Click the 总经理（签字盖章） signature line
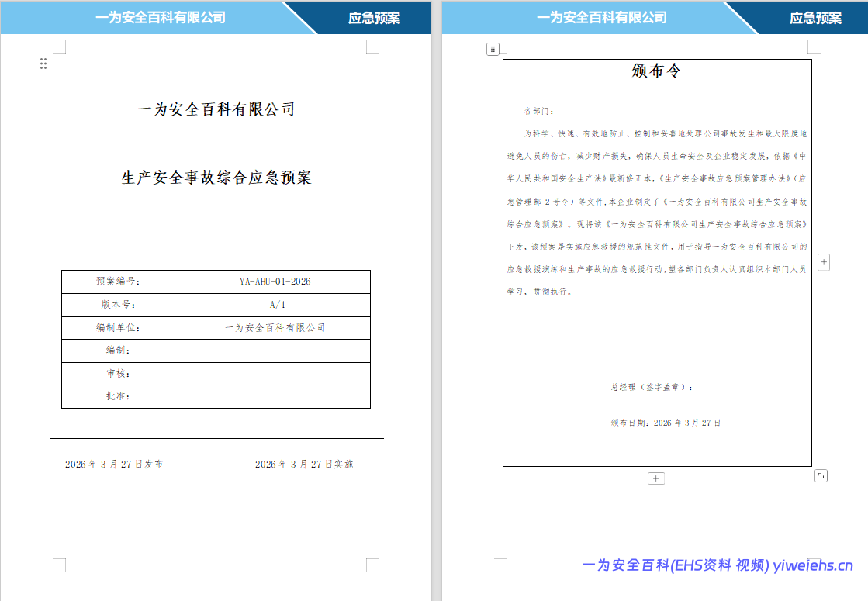The image size is (868, 601). (x=652, y=387)
